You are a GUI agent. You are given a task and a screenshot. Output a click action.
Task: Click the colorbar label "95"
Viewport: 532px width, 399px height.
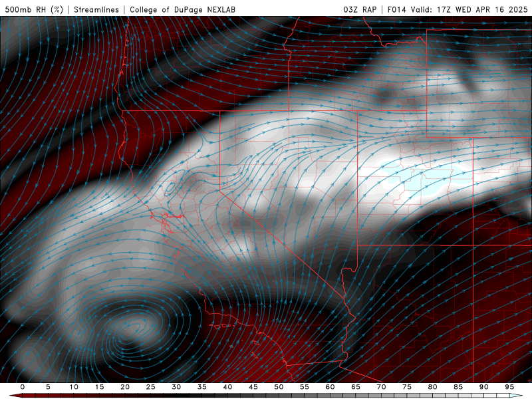[x=509, y=387]
